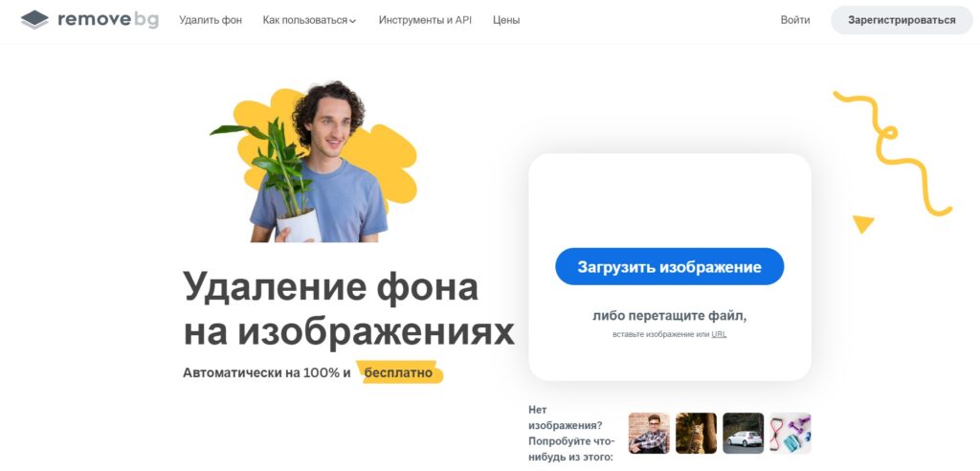This screenshot has height=471, width=980.
Task: Click the Войти login link
Action: [795, 20]
